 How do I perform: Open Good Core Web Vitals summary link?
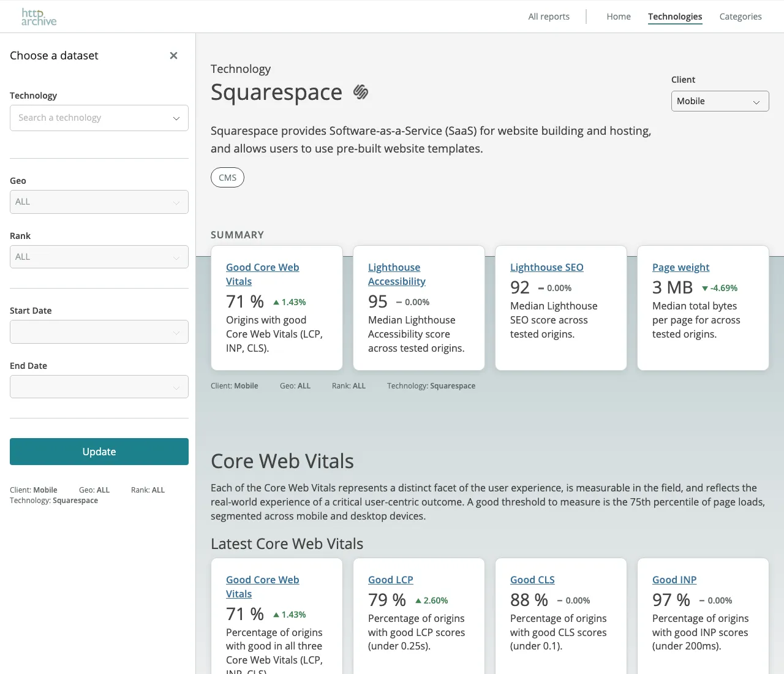click(x=263, y=275)
